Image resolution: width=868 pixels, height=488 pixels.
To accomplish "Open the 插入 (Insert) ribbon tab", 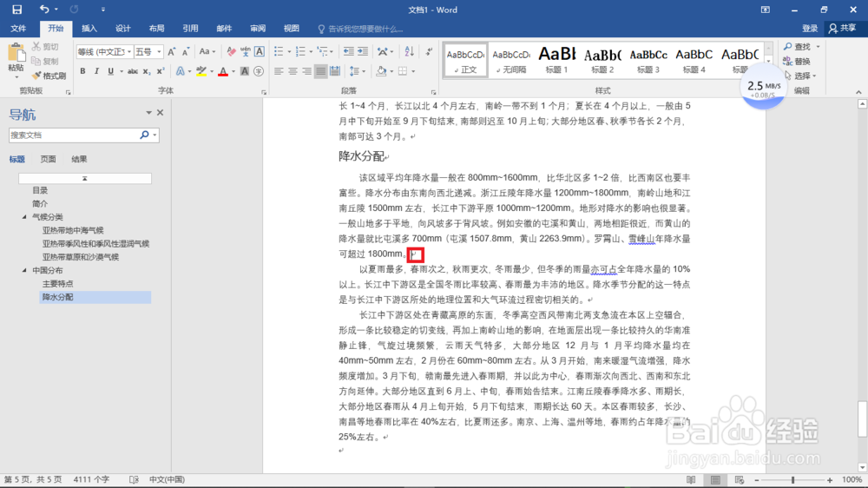I will (x=89, y=29).
